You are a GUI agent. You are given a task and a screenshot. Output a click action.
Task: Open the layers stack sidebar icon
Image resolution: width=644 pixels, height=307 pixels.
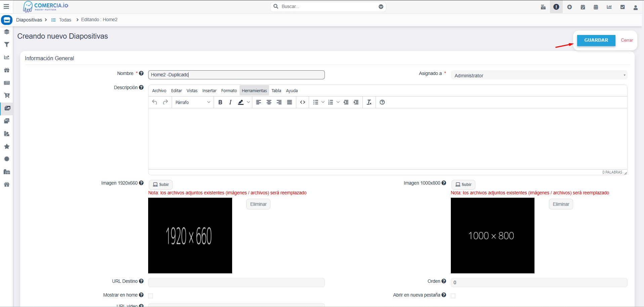point(7,32)
